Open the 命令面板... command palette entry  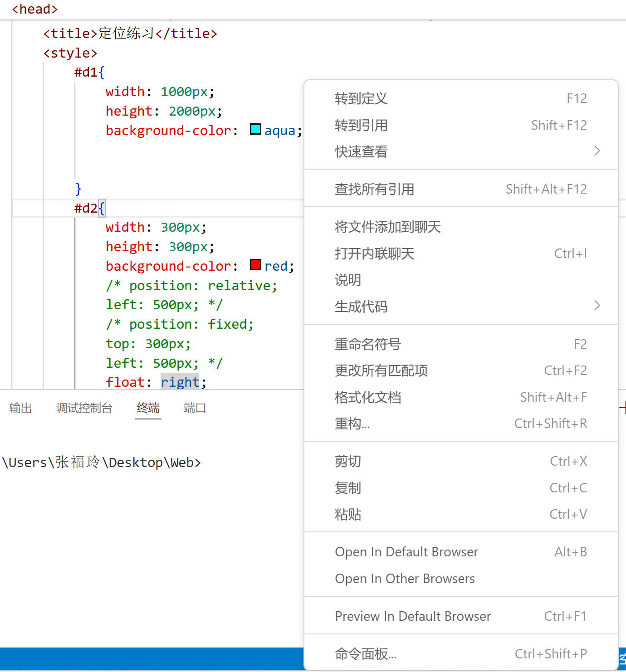click(461, 654)
